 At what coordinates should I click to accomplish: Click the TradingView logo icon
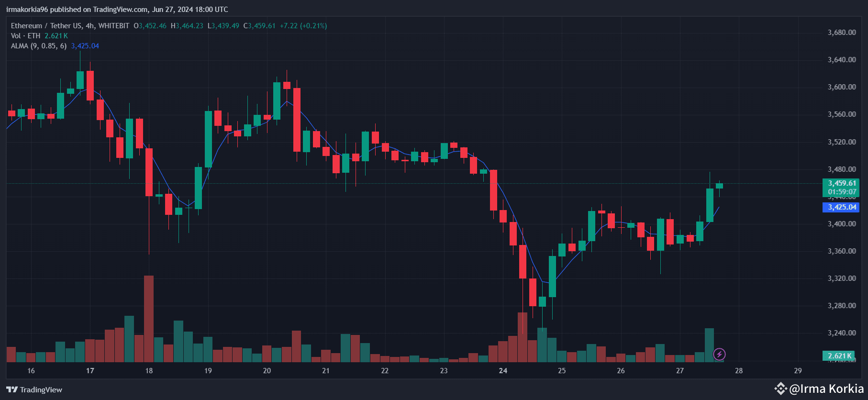pyautogui.click(x=12, y=389)
